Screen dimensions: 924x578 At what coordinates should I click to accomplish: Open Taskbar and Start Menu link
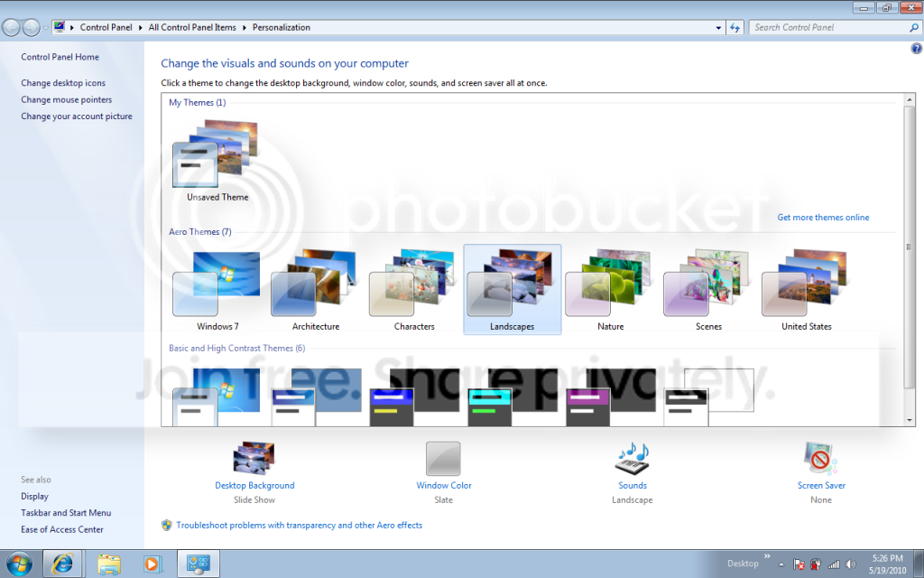coord(66,513)
